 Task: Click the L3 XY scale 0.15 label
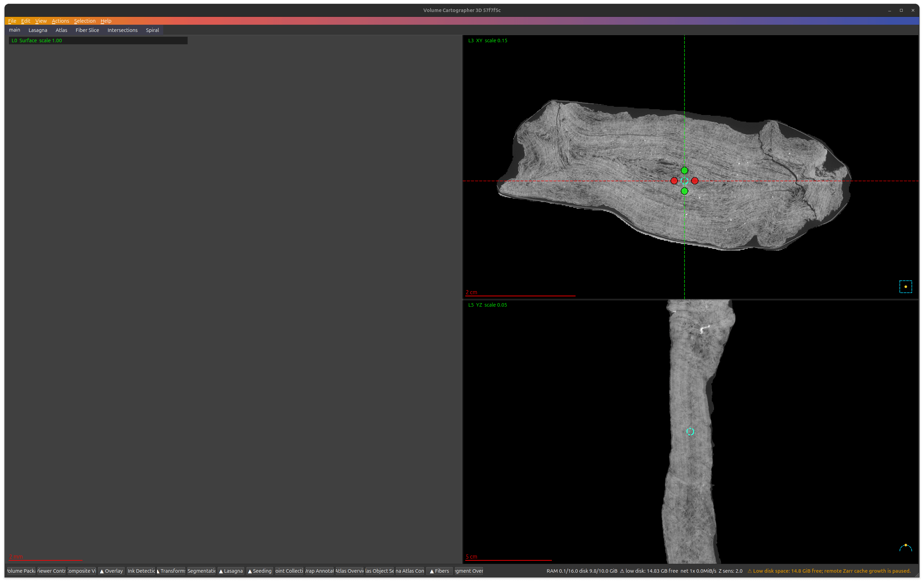(x=488, y=40)
